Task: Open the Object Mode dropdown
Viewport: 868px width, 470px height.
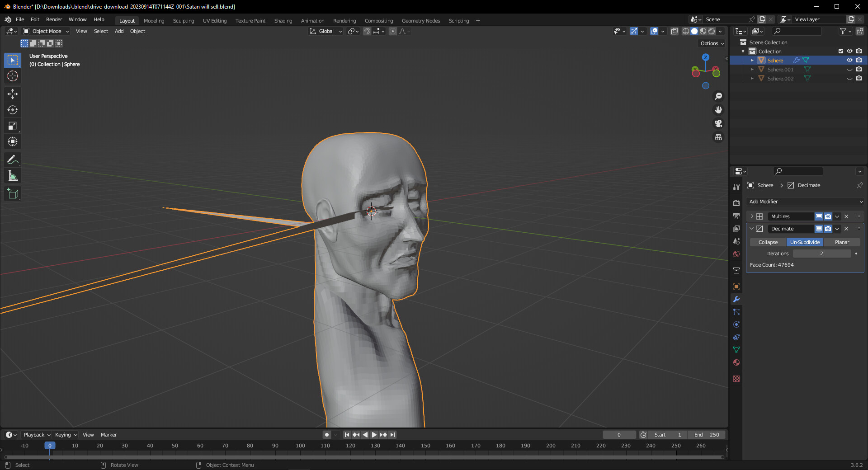Action: point(46,31)
